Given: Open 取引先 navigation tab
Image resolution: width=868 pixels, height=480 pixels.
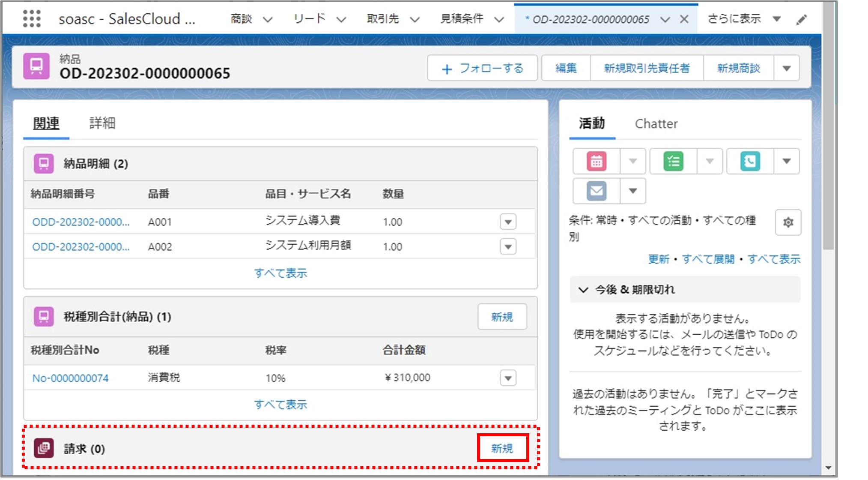Looking at the screenshot, I should tap(383, 19).
